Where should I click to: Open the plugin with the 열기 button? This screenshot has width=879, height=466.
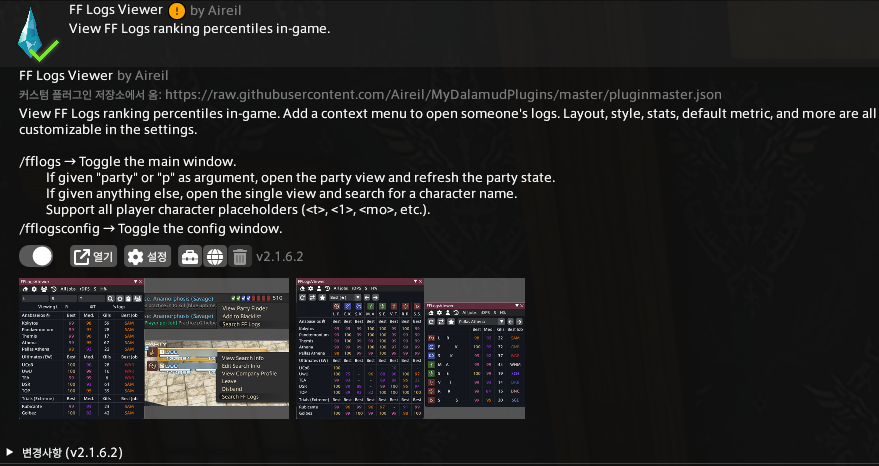point(93,257)
